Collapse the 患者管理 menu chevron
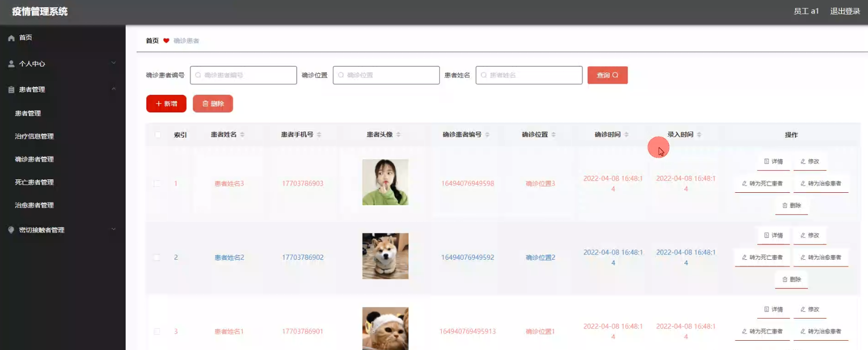 pos(114,89)
